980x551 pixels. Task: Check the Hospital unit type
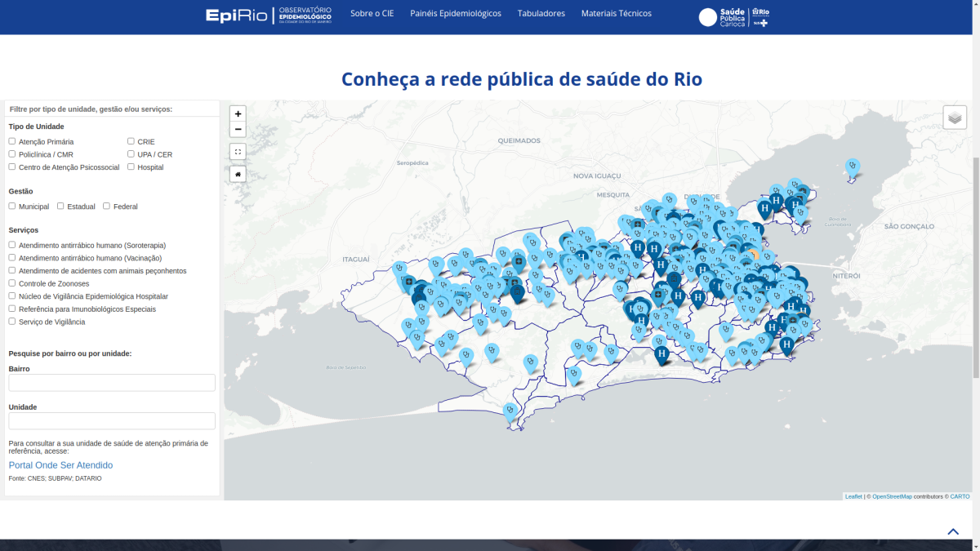(131, 167)
